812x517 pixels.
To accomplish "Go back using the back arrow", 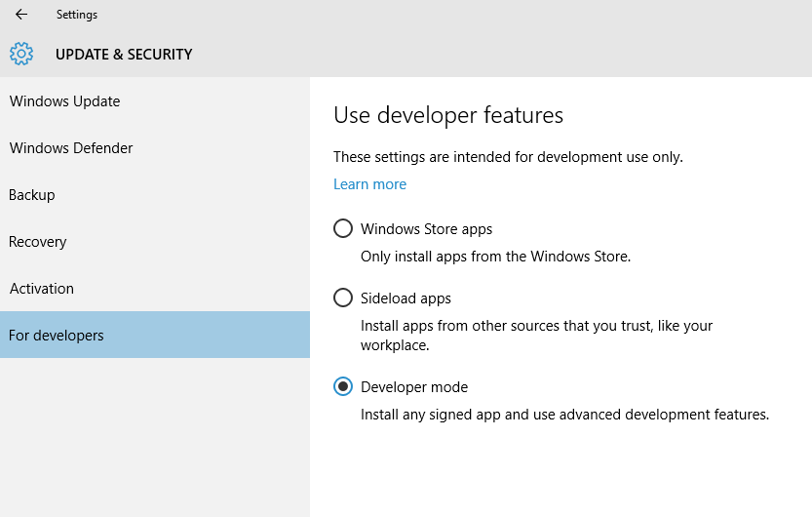I will [21, 15].
